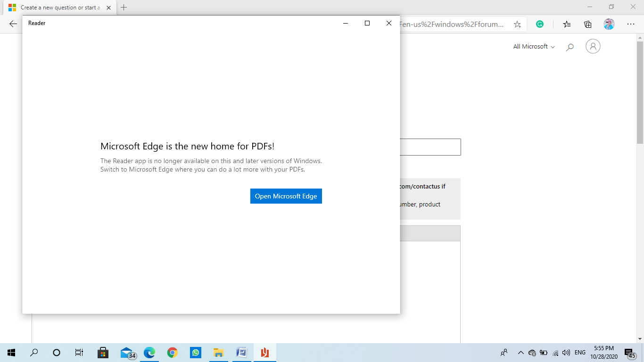
Task: Minimize the Edge browser window
Action: [590, 7]
